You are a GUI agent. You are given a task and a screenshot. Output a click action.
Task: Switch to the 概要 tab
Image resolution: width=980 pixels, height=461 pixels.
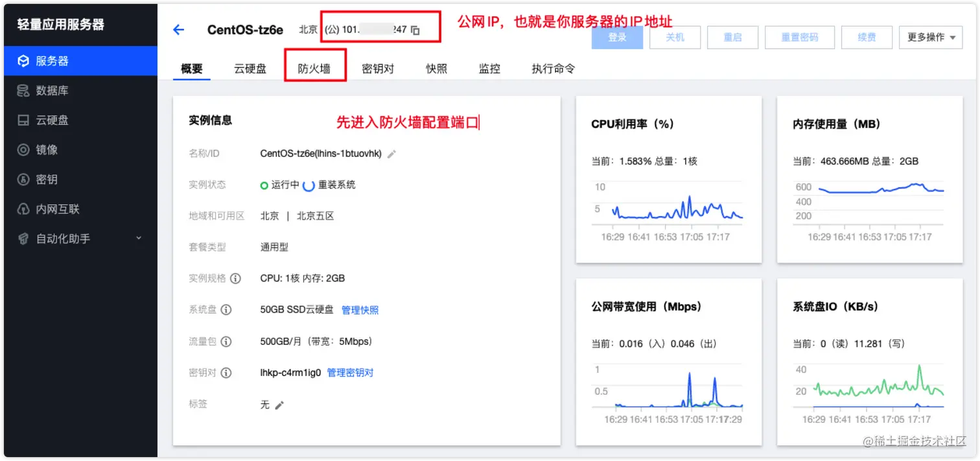(192, 69)
